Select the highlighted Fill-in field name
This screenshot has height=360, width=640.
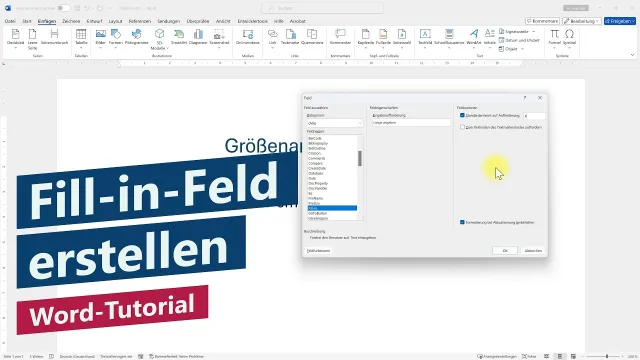click(x=332, y=208)
